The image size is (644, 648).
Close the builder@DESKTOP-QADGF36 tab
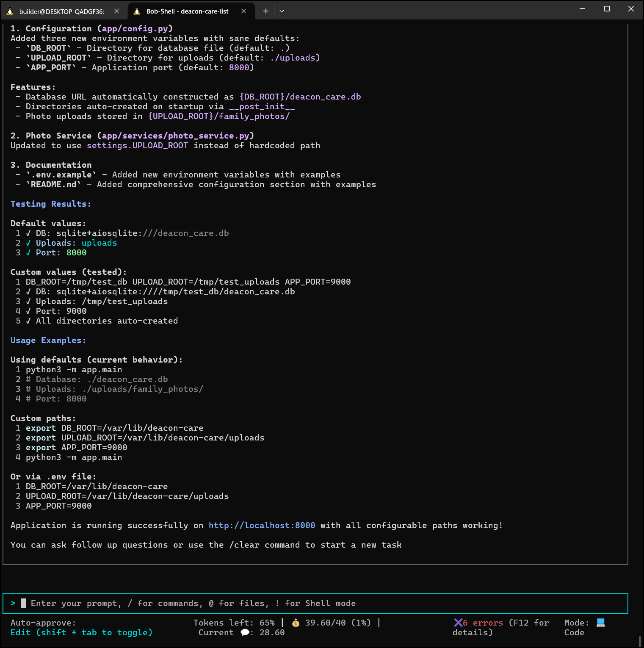click(x=116, y=11)
